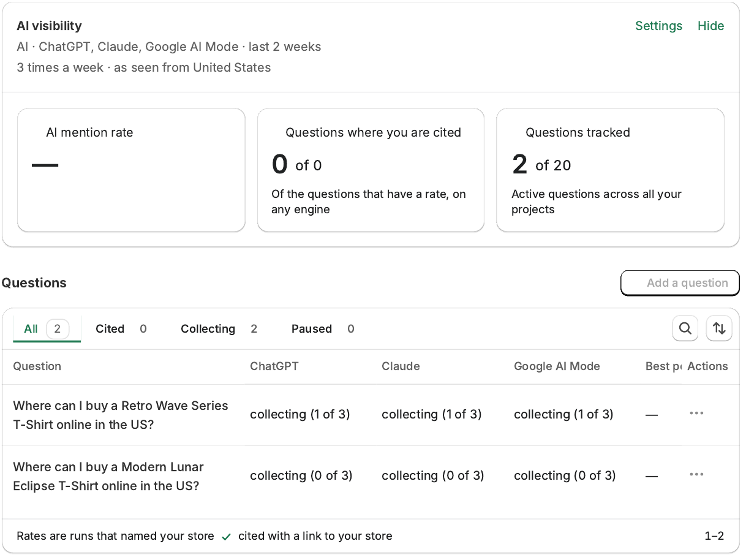
Task: Click the AI visibility heading
Action: click(49, 26)
